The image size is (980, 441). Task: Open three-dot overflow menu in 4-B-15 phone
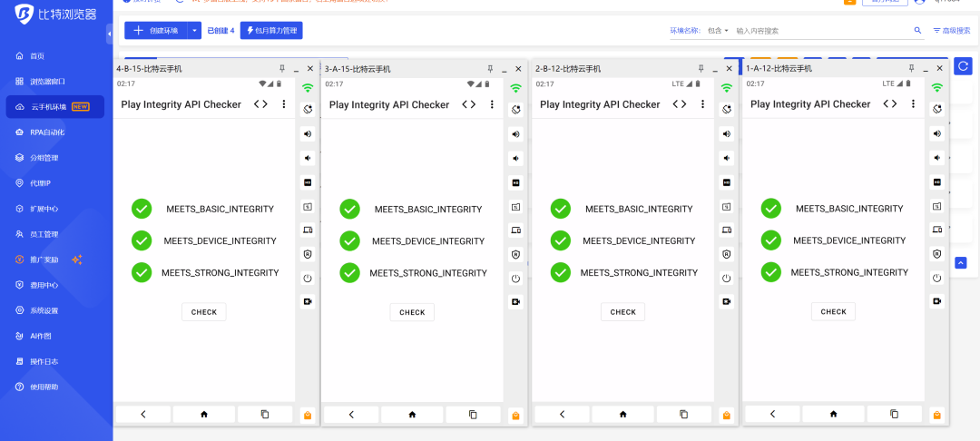(284, 104)
